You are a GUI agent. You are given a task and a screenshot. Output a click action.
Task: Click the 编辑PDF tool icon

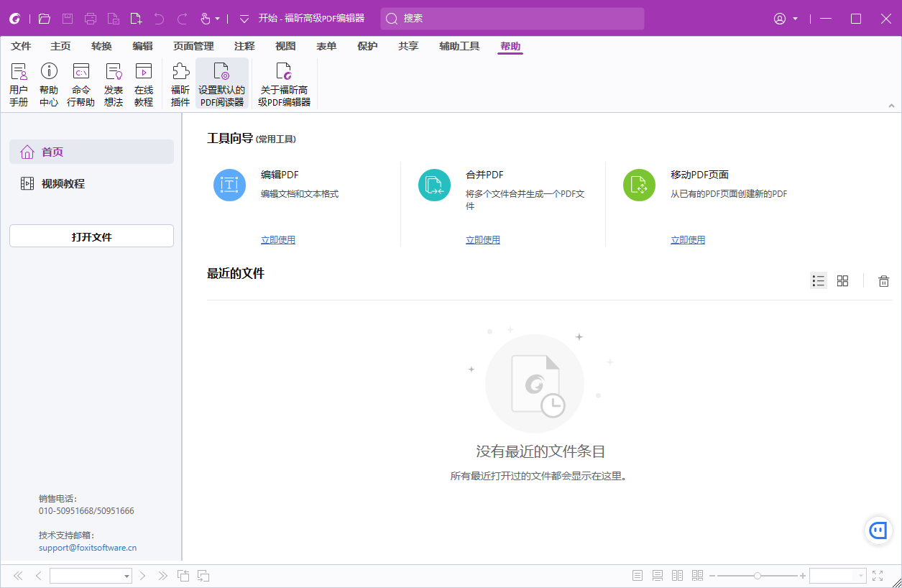click(229, 185)
